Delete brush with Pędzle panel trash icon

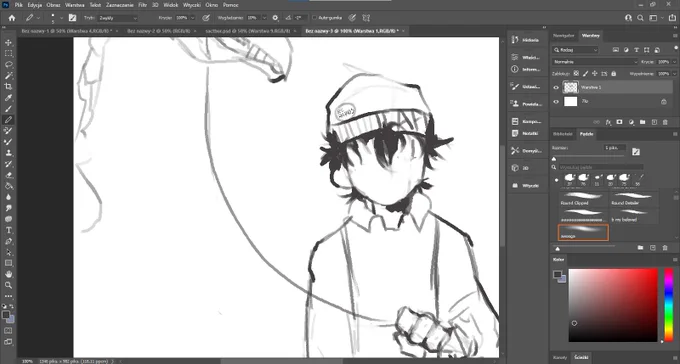665,248
